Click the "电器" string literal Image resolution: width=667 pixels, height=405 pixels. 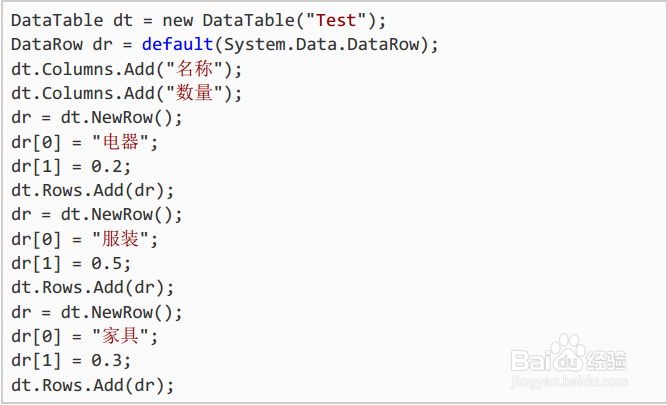point(121,142)
